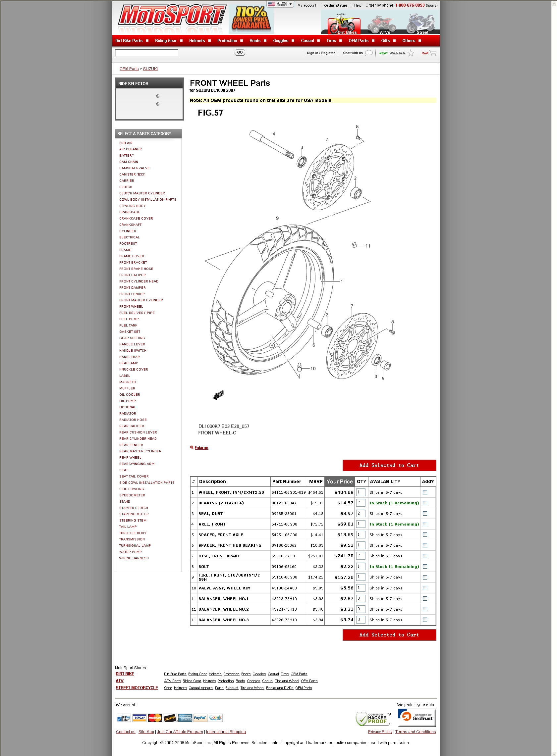557x756 pixels.
Task: Click the MotoSport.com logo
Action: 172,15
